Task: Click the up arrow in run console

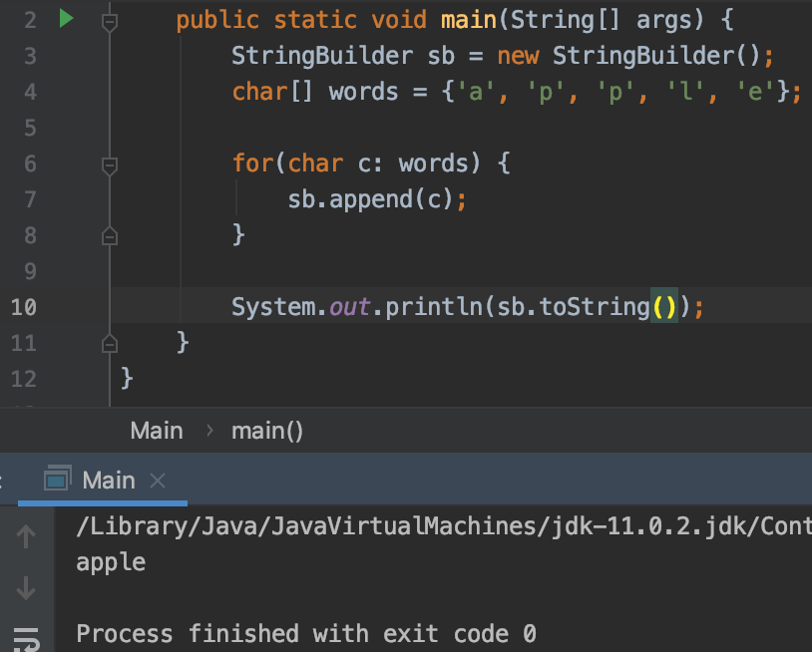Action: [25, 536]
